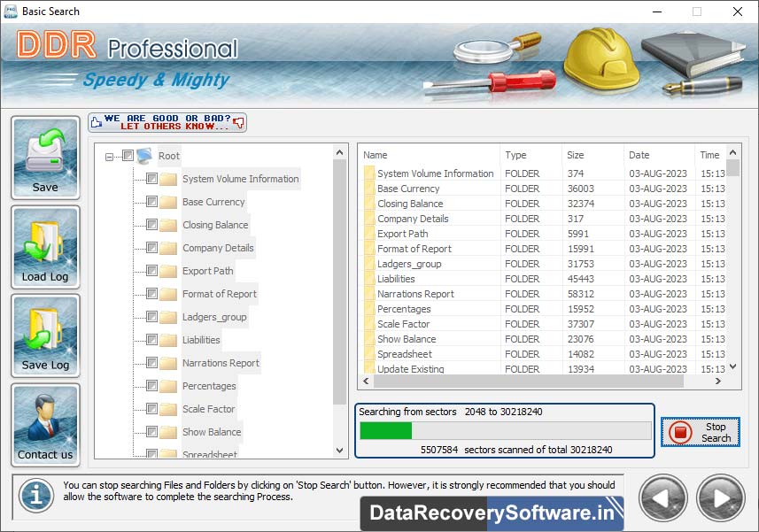Click the Root computer icon in tree
The height and width of the screenshot is (532, 759).
144,156
